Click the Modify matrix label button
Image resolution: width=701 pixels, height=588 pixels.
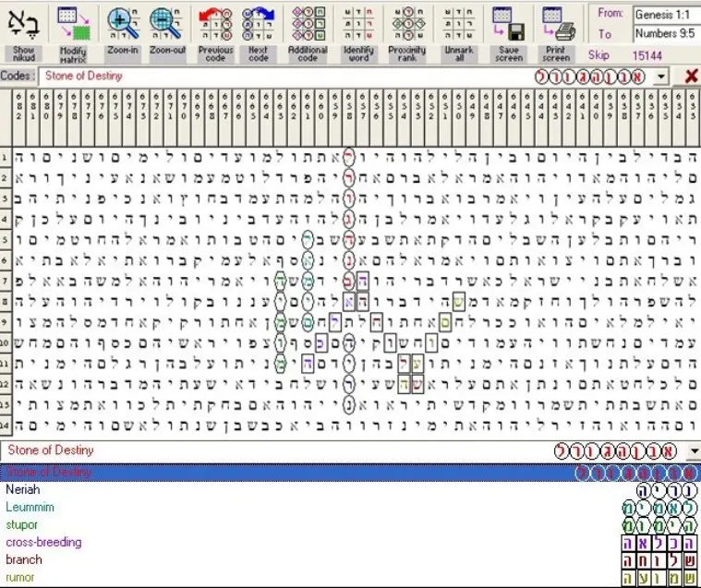tap(73, 54)
